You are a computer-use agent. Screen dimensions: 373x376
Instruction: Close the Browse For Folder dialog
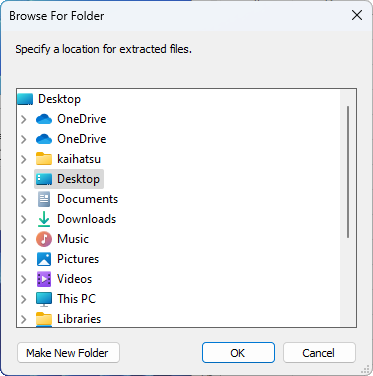point(357,15)
